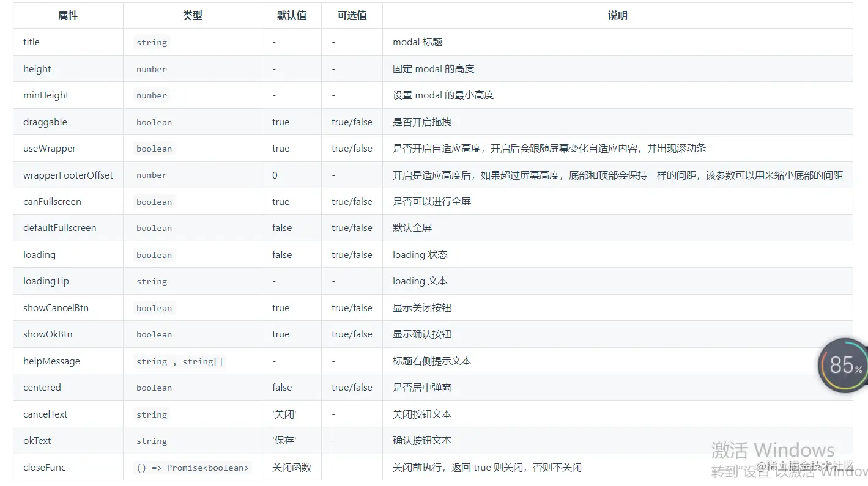868x486 pixels.
Task: Click the string type badge for title
Action: coord(151,42)
